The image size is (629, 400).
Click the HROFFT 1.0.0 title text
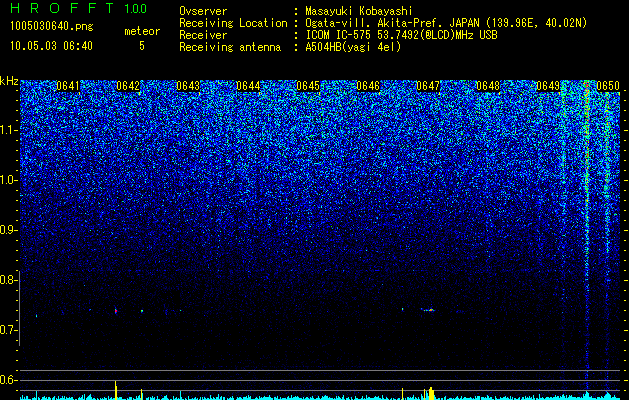[78, 8]
